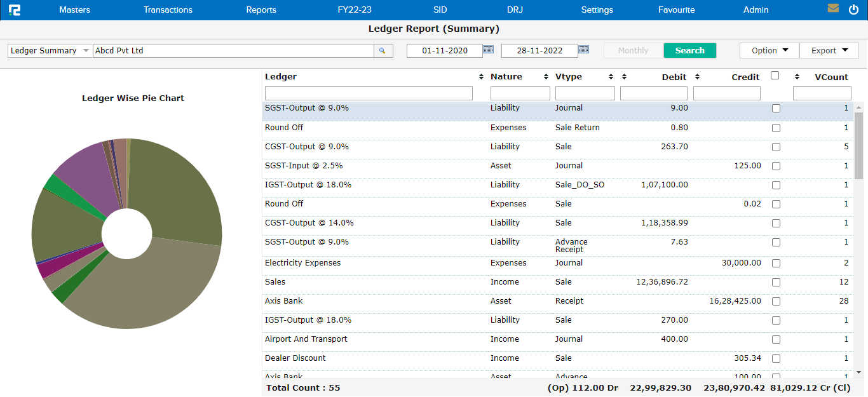Click the Debit column filter field
Viewport: 868px width, 397px height.
[x=653, y=93]
